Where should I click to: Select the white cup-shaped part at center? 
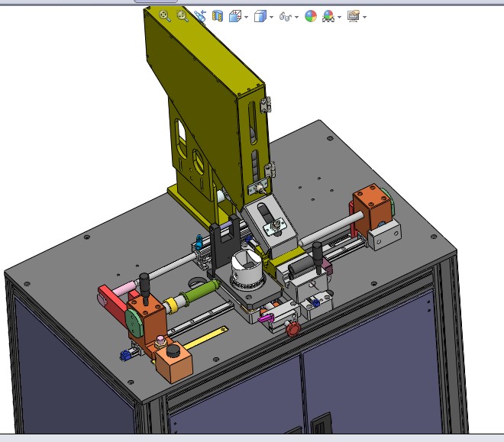(x=247, y=268)
